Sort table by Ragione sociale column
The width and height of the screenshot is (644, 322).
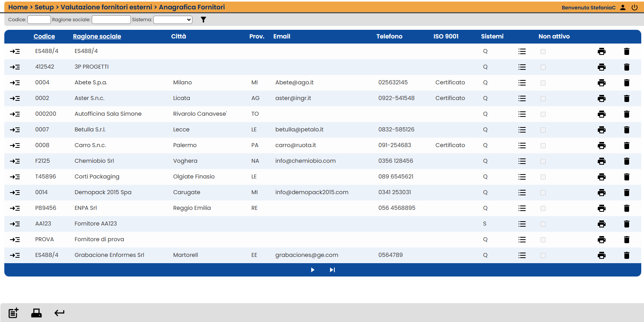pos(97,36)
